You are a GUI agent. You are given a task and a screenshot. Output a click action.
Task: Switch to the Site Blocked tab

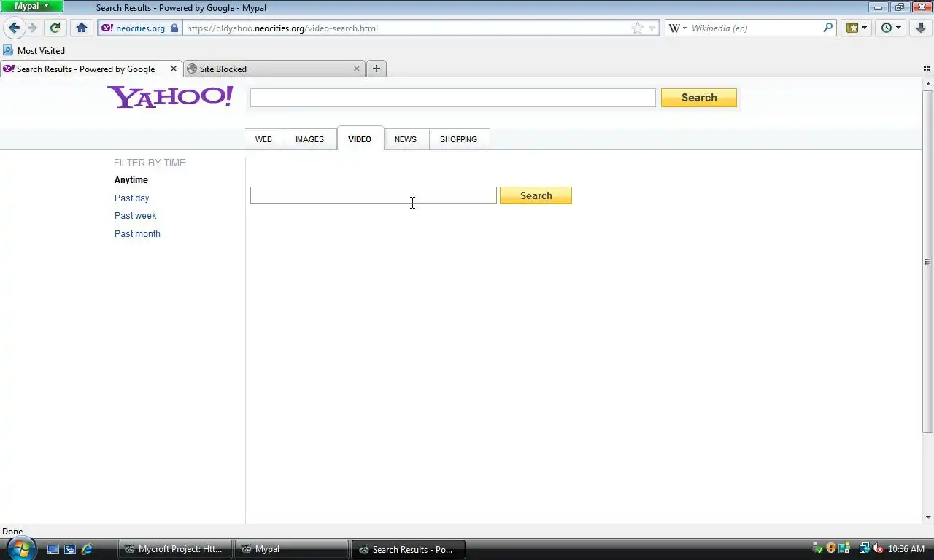(274, 69)
